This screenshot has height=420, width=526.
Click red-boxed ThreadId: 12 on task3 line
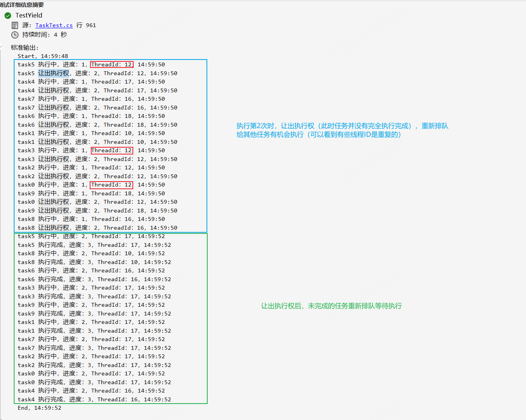[111, 150]
